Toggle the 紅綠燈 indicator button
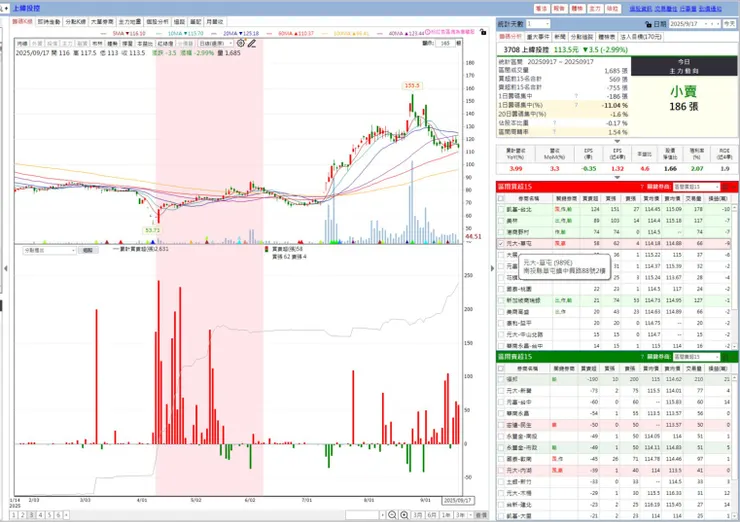740x522 pixels. coord(165,43)
